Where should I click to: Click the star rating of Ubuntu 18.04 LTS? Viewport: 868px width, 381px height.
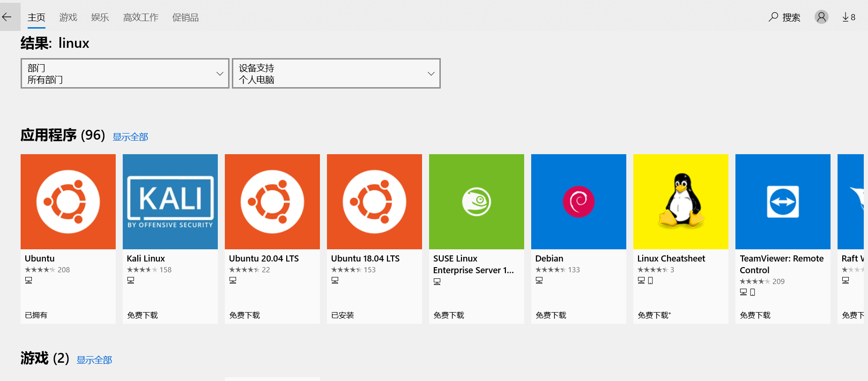[x=346, y=270]
